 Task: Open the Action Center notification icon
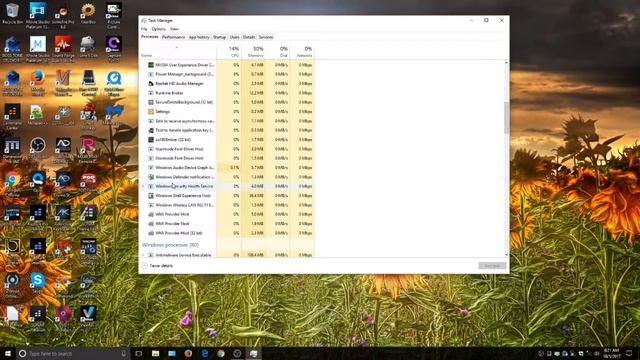click(629, 353)
